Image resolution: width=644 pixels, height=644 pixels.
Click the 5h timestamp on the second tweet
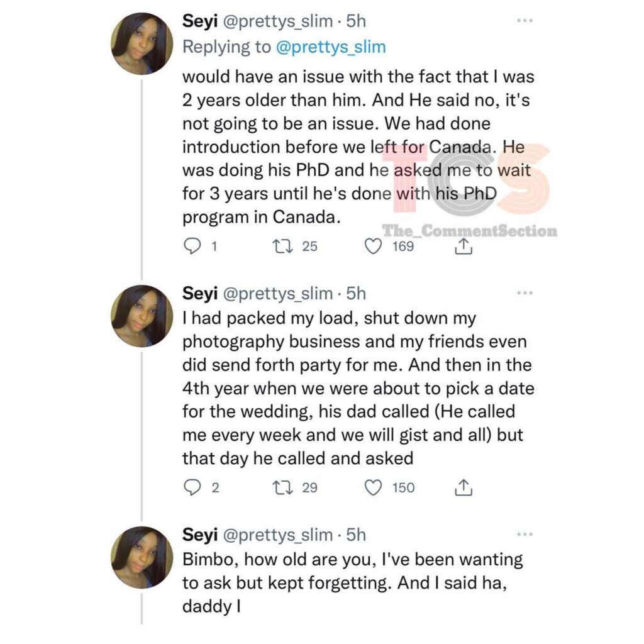click(x=356, y=293)
